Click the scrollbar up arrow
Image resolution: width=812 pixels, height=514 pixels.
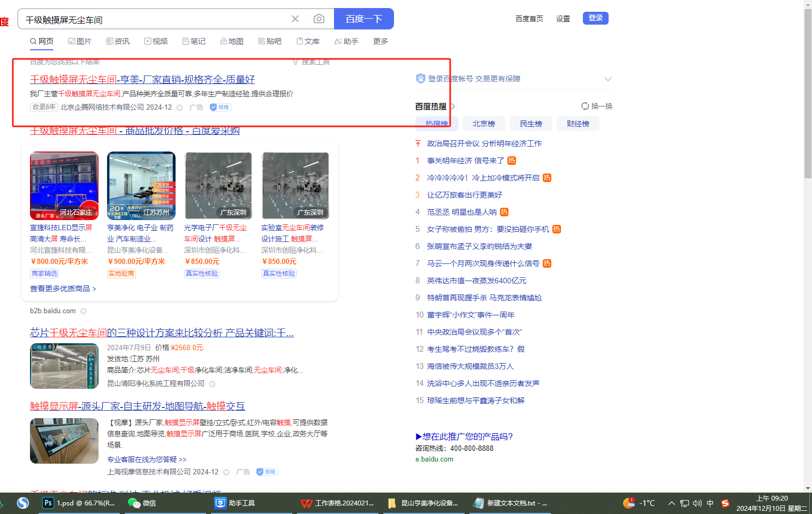pyautogui.click(x=808, y=4)
